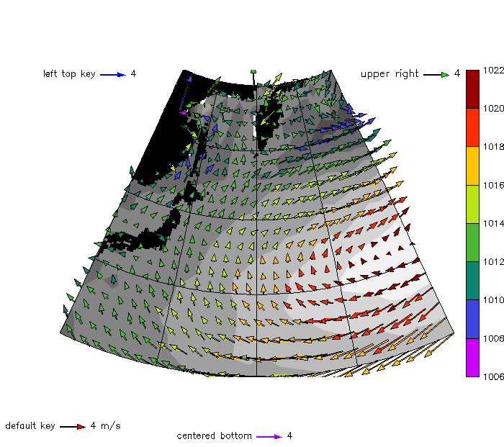Image resolution: width=504 pixels, height=447 pixels.
Task: Click the 1022 label atop the colorbar
Action: pos(493,71)
